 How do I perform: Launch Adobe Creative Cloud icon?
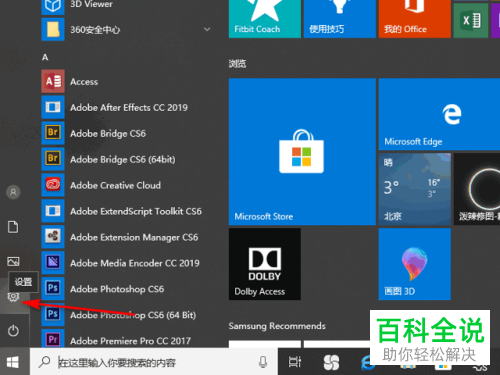[53, 185]
